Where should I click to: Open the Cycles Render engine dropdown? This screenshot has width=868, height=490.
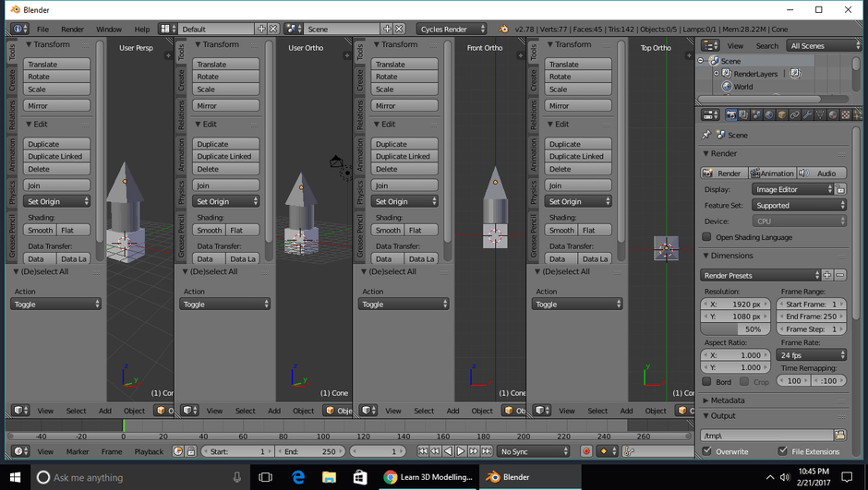[x=452, y=30]
